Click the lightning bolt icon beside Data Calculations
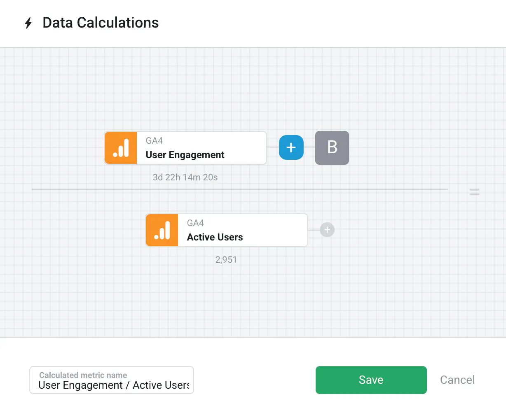The image size is (506, 420). [28, 23]
